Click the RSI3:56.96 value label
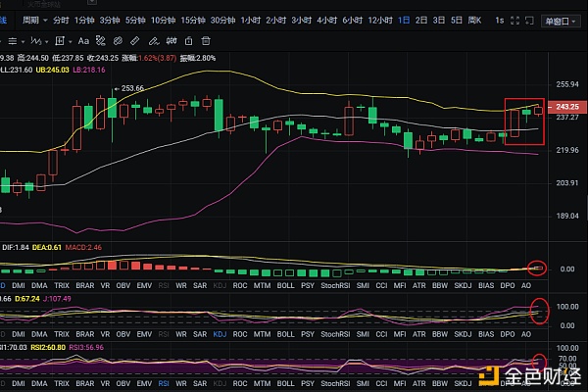The width and height of the screenshot is (588, 392). tap(86, 347)
